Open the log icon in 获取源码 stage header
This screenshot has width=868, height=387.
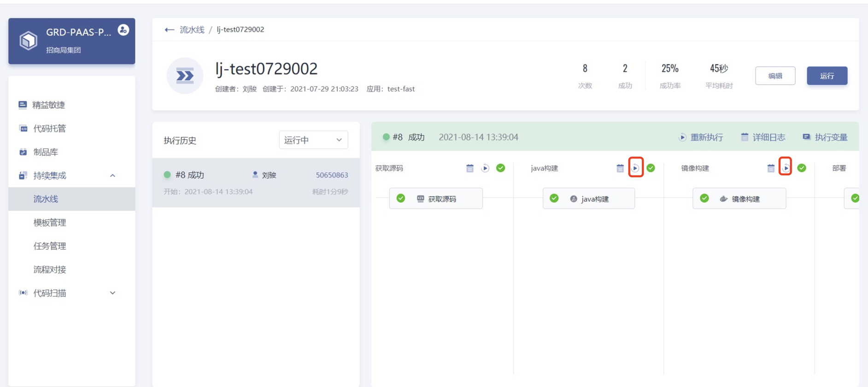point(470,168)
